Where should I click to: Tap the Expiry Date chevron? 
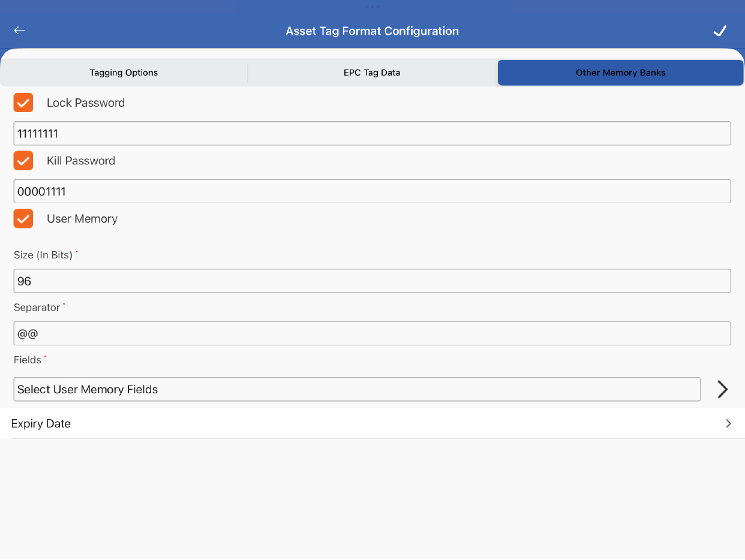[x=728, y=423]
